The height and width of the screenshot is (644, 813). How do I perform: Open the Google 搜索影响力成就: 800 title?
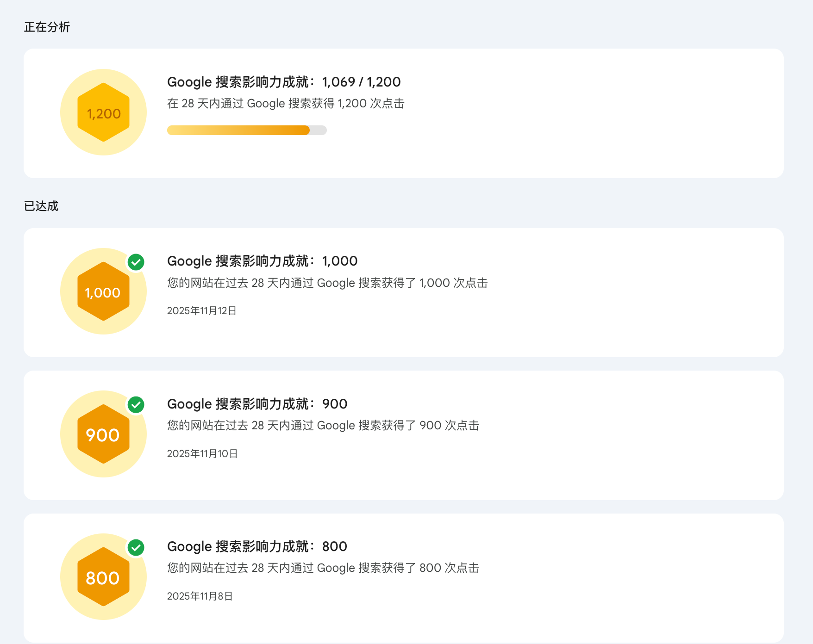(257, 546)
